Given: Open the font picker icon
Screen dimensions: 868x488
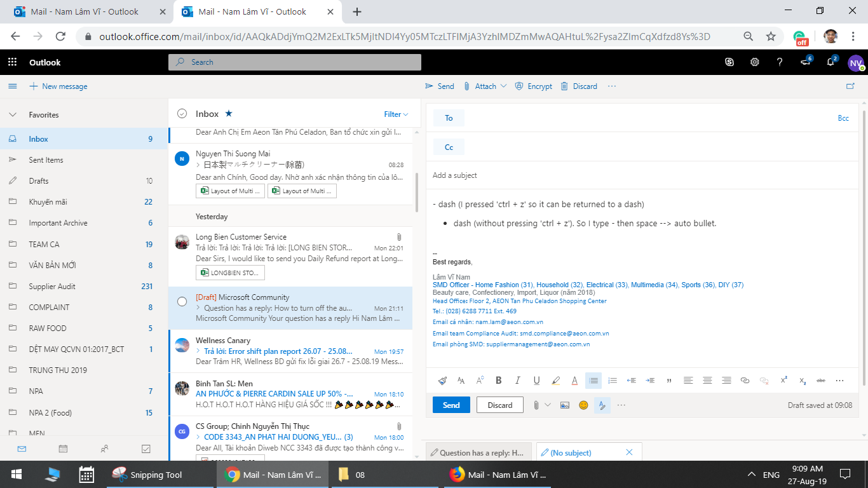Looking at the screenshot, I should [x=461, y=381].
